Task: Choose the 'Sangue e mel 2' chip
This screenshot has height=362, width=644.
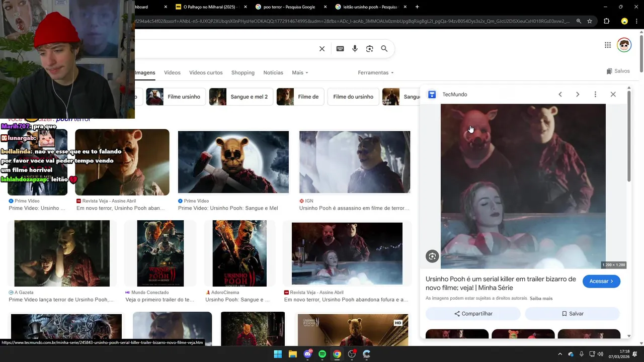Action: 241,97
